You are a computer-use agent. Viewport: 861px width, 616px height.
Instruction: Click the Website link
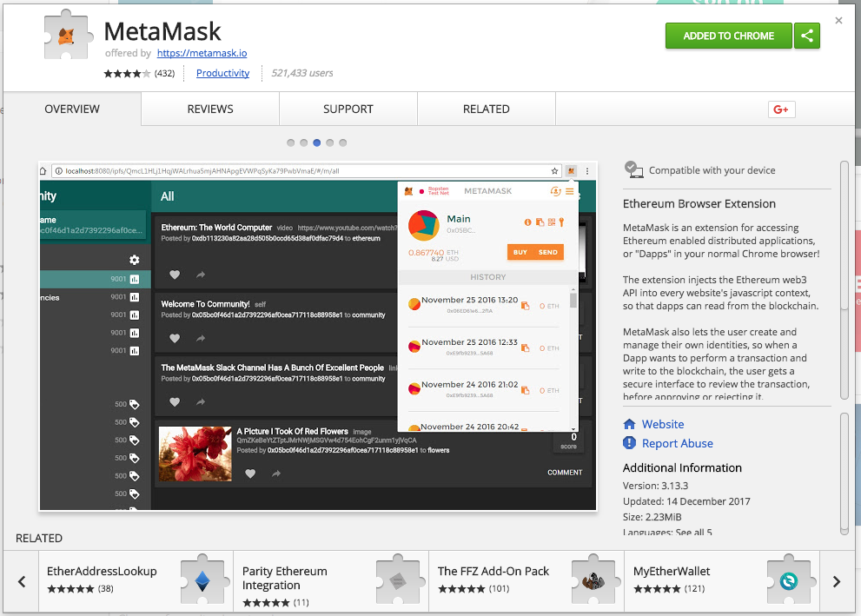point(663,424)
